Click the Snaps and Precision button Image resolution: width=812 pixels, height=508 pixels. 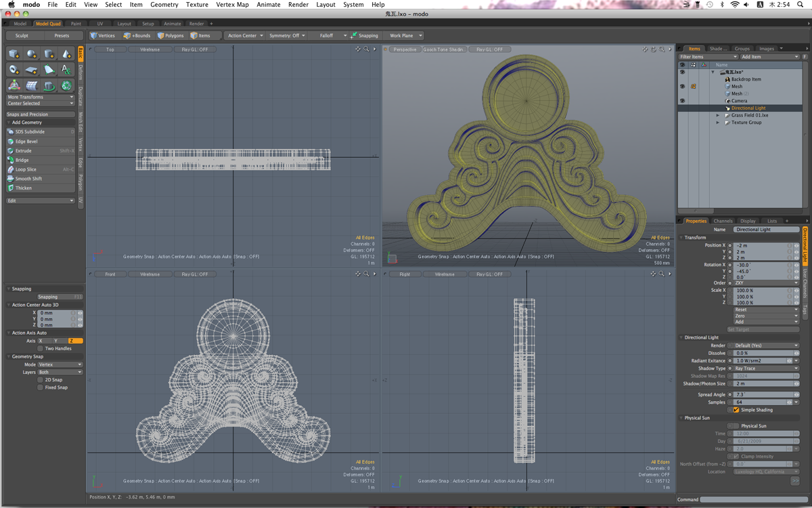[x=40, y=114]
